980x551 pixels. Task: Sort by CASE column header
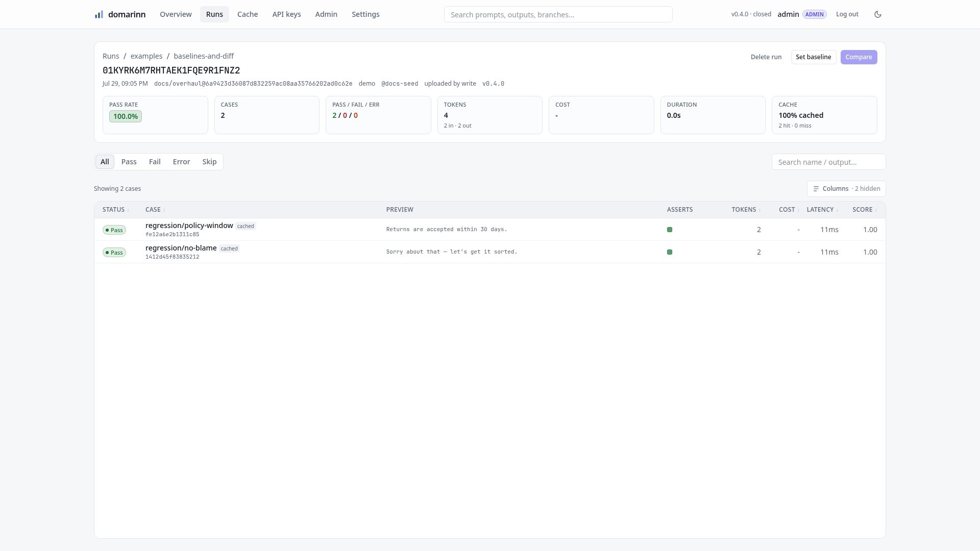155,210
